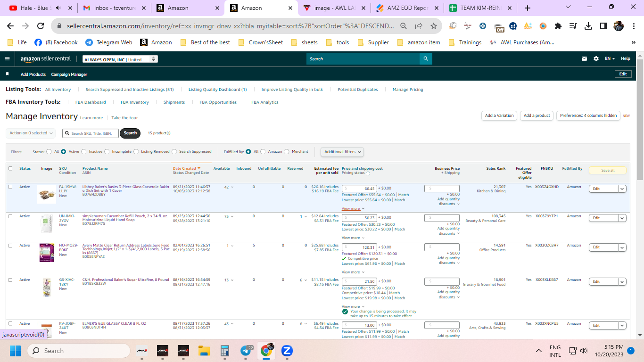Open the Manage Pricing tool
The height and width of the screenshot is (362, 644).
tap(408, 90)
